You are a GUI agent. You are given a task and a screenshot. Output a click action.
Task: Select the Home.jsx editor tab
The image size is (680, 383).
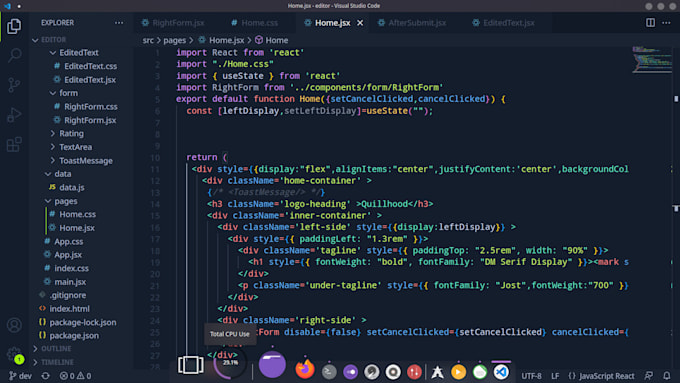(332, 23)
